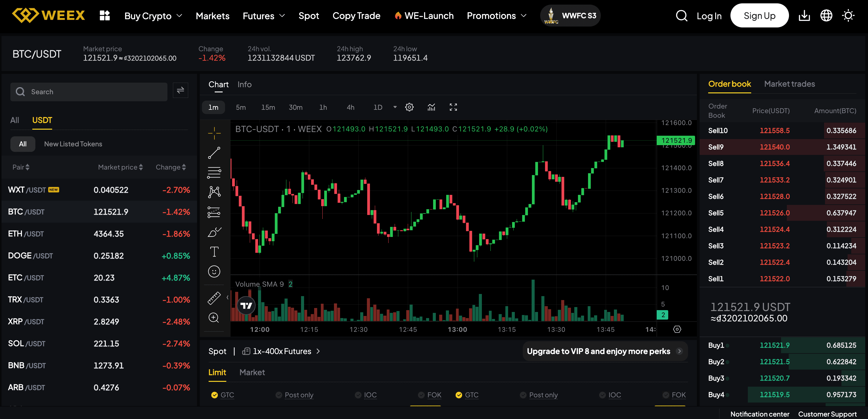The height and width of the screenshot is (419, 868).
Task: Select the trend line drawing tool
Action: coord(214,153)
